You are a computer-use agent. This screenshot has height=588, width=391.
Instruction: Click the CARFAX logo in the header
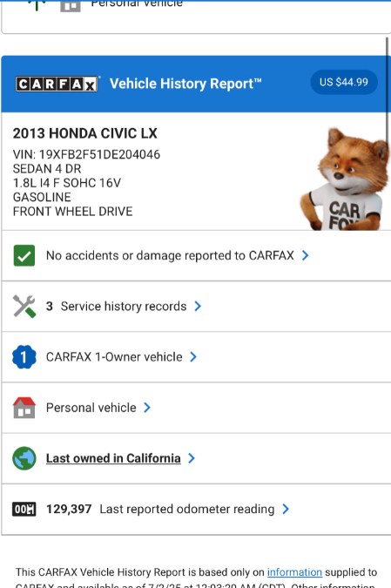pos(57,84)
